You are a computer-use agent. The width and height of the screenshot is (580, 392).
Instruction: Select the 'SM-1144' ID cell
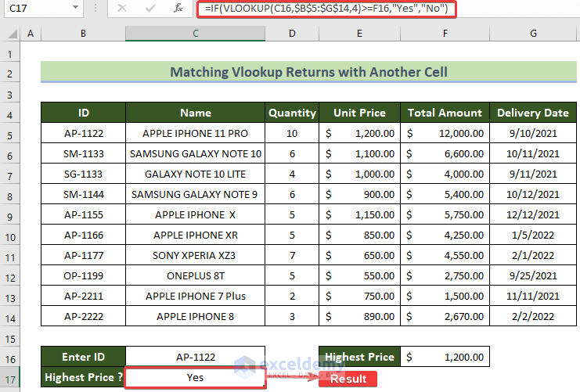[x=83, y=194]
